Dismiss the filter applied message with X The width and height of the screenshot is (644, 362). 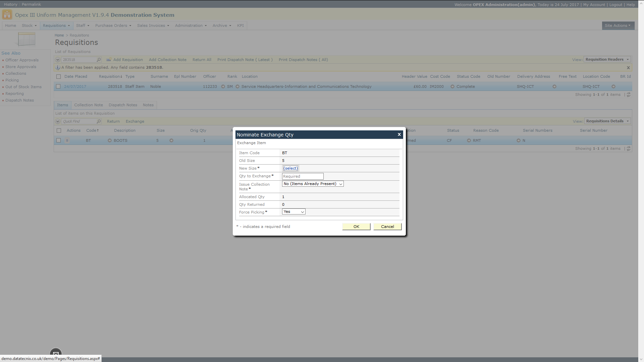[x=628, y=67]
